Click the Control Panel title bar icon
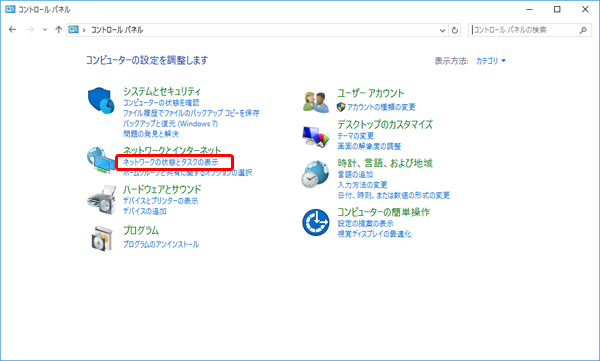 [x=10, y=9]
